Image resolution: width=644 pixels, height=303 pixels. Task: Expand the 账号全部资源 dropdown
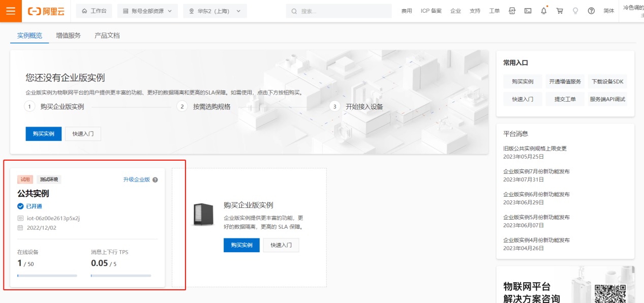tap(147, 11)
